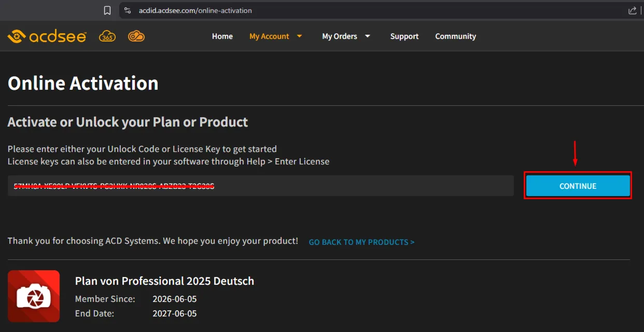Screen dimensions: 644x332
Task: Open My Account menu
Action: (x=269, y=36)
